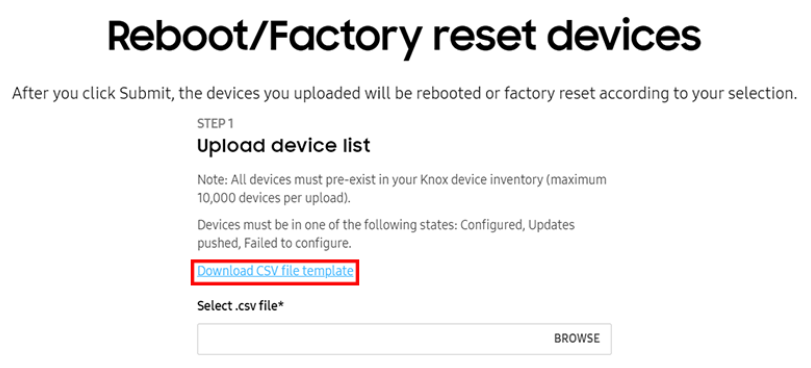The width and height of the screenshot is (811, 368).
Task: Select the Select .csv file* label
Action: tap(241, 306)
